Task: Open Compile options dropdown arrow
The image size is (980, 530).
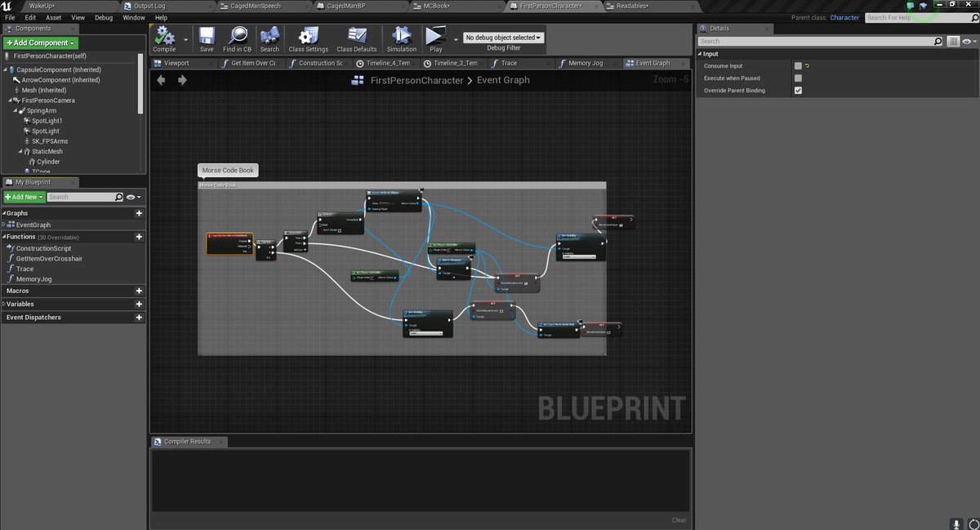Action: click(x=186, y=38)
